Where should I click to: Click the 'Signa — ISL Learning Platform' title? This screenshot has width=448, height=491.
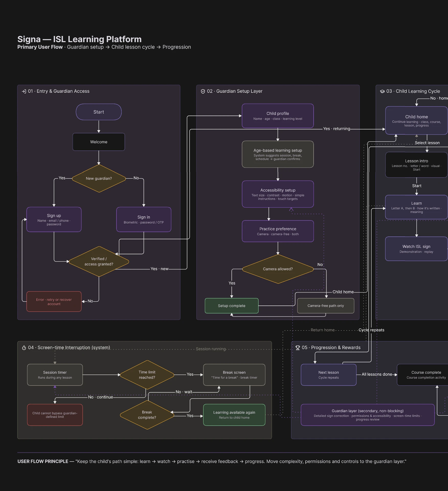[80, 39]
